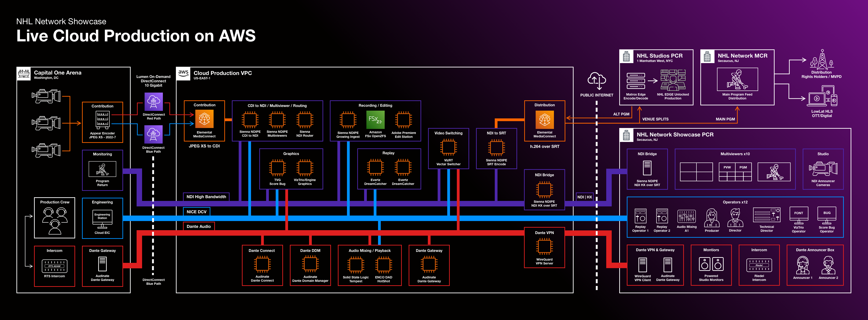Select the NICE DCV label
This screenshot has width=868, height=320.
[x=196, y=212]
